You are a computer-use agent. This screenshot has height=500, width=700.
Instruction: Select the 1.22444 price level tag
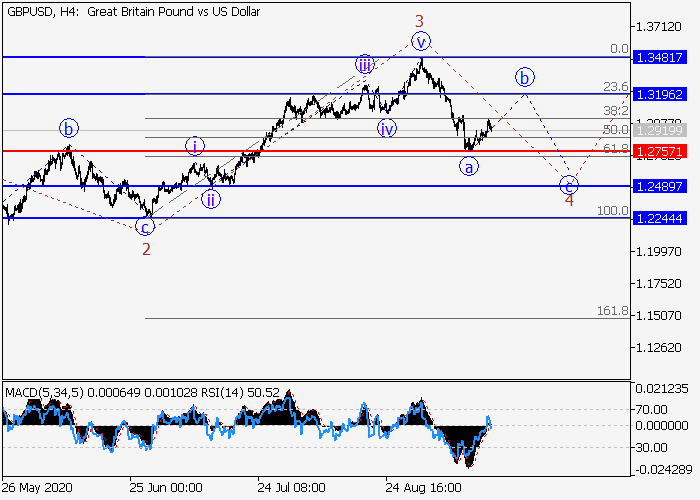coord(658,218)
